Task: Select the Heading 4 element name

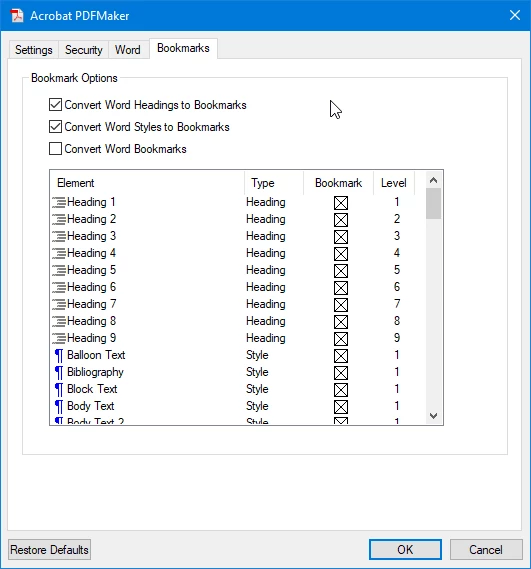Action: click(x=91, y=253)
